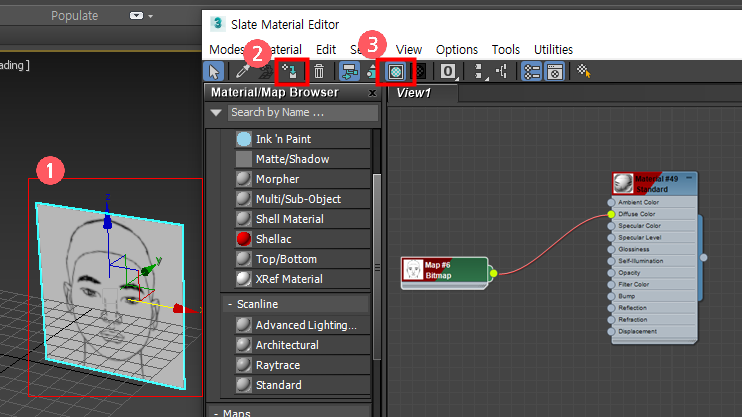This screenshot has height=417, width=742.
Task: Click the Material #49 node output socket
Action: point(704,257)
